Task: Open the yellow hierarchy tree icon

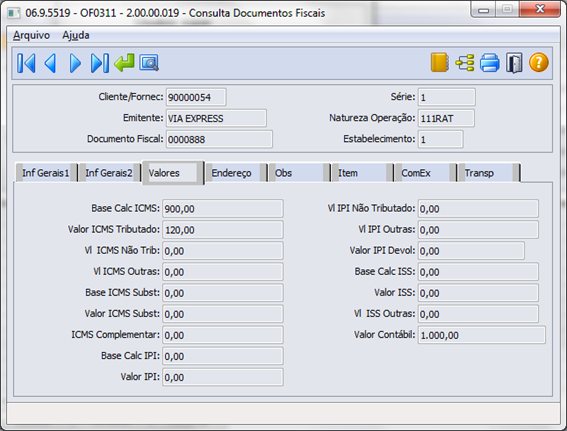Action: pyautogui.click(x=465, y=63)
